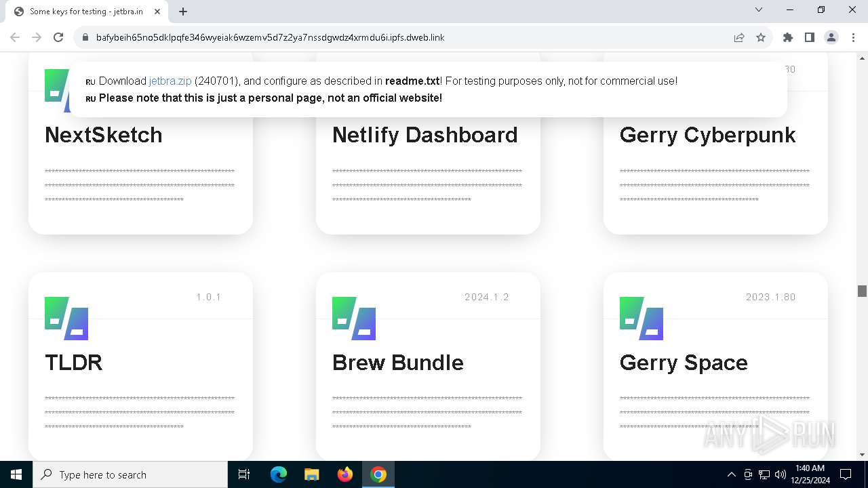This screenshot has height=488, width=868.
Task: Open the NextSketch card title
Action: pos(104,135)
